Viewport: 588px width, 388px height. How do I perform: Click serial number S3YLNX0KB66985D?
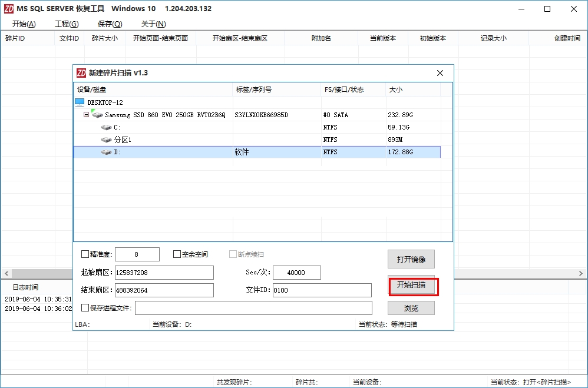click(261, 115)
